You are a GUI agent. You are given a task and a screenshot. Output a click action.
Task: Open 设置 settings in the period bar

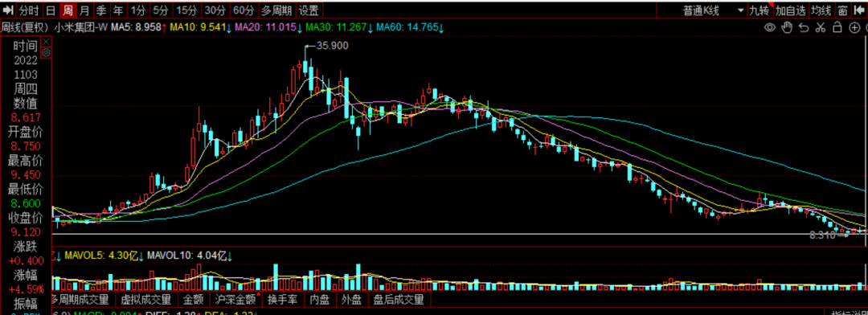point(309,10)
